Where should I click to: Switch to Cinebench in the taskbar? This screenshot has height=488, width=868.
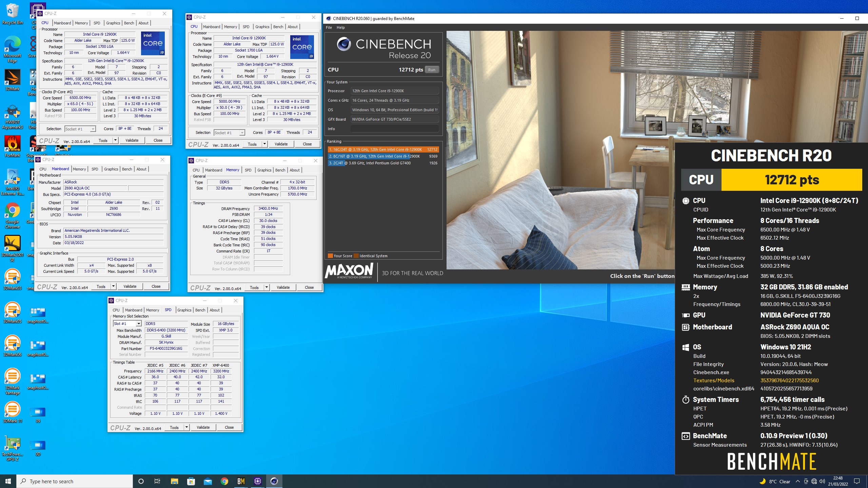[x=274, y=481]
